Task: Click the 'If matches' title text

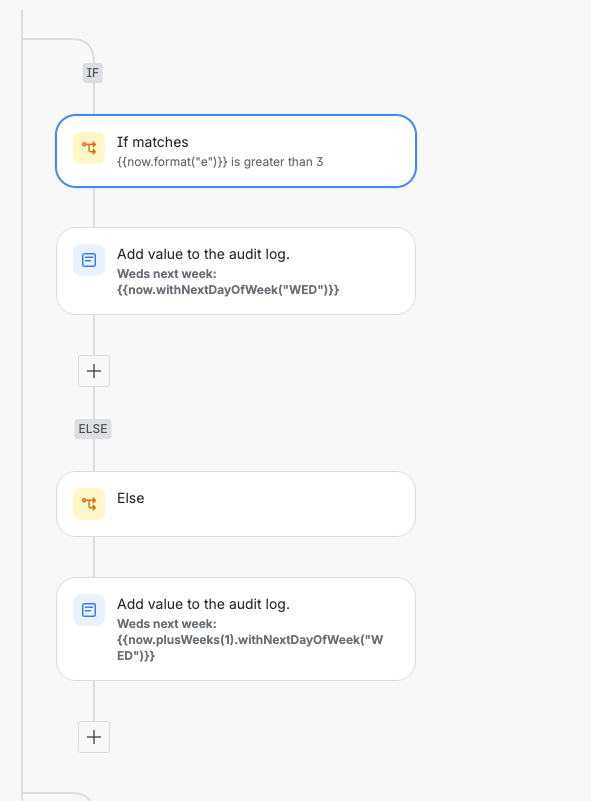Action: pyautogui.click(x=153, y=142)
